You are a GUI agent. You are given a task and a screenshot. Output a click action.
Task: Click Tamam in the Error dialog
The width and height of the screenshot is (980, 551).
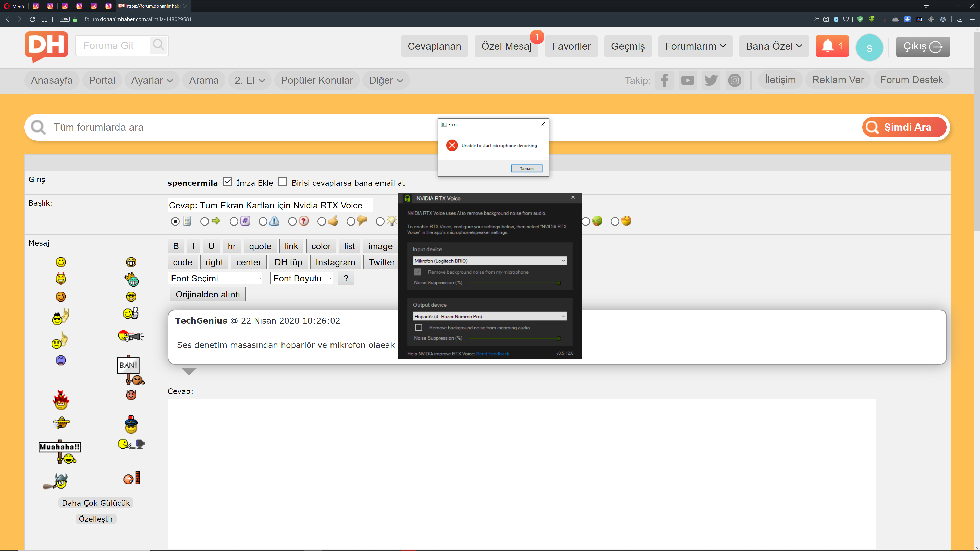coord(526,168)
